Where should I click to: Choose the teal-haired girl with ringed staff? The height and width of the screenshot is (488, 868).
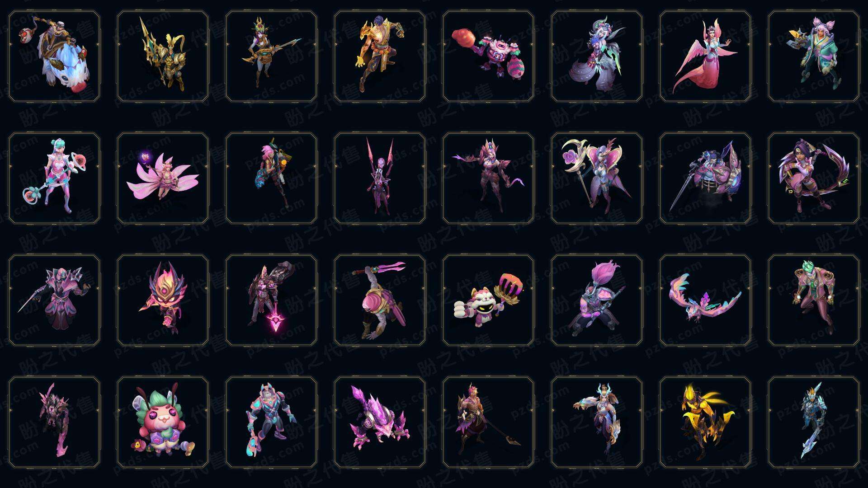pyautogui.click(x=54, y=178)
